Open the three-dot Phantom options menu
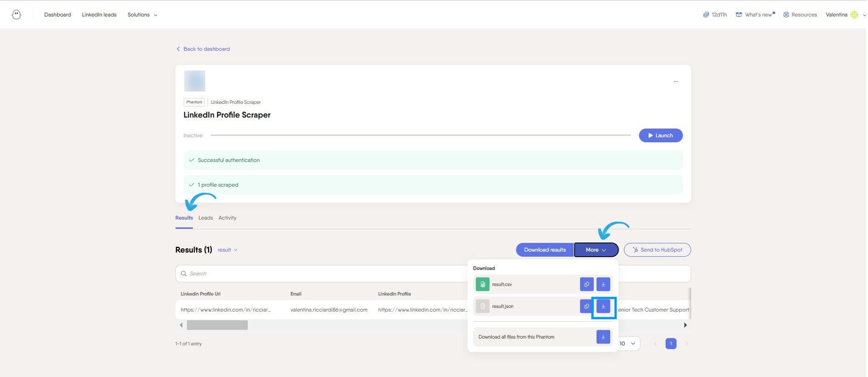868x377 pixels. (x=675, y=81)
